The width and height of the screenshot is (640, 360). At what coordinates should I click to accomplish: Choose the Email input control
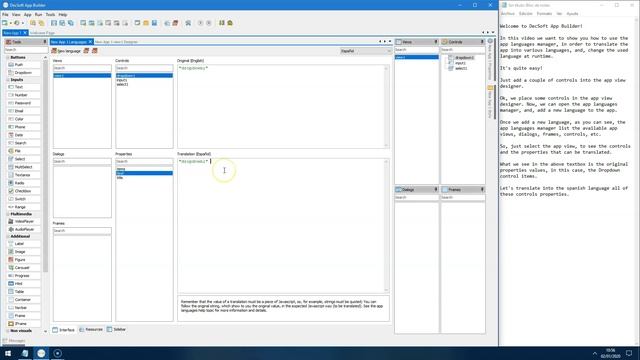(24, 111)
